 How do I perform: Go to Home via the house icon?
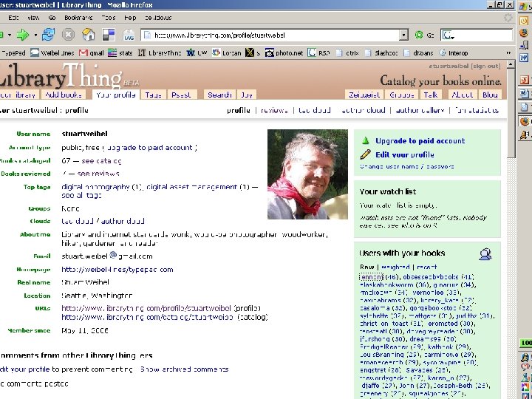point(88,35)
